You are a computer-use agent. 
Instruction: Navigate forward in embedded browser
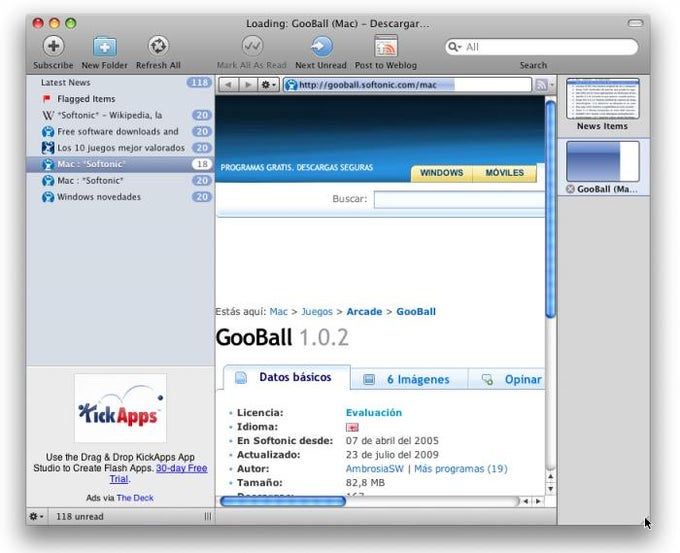click(248, 85)
